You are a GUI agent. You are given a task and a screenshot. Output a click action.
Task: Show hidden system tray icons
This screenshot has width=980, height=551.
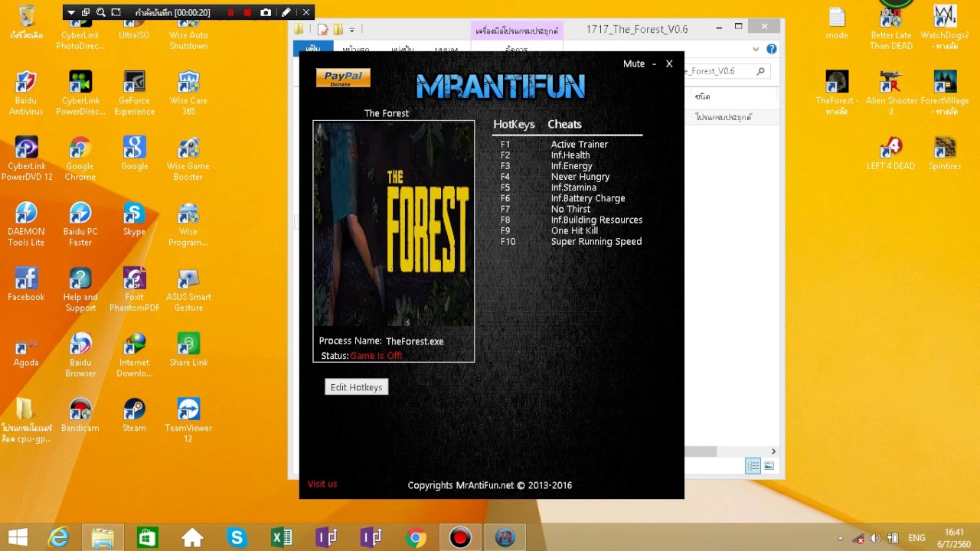tap(841, 538)
